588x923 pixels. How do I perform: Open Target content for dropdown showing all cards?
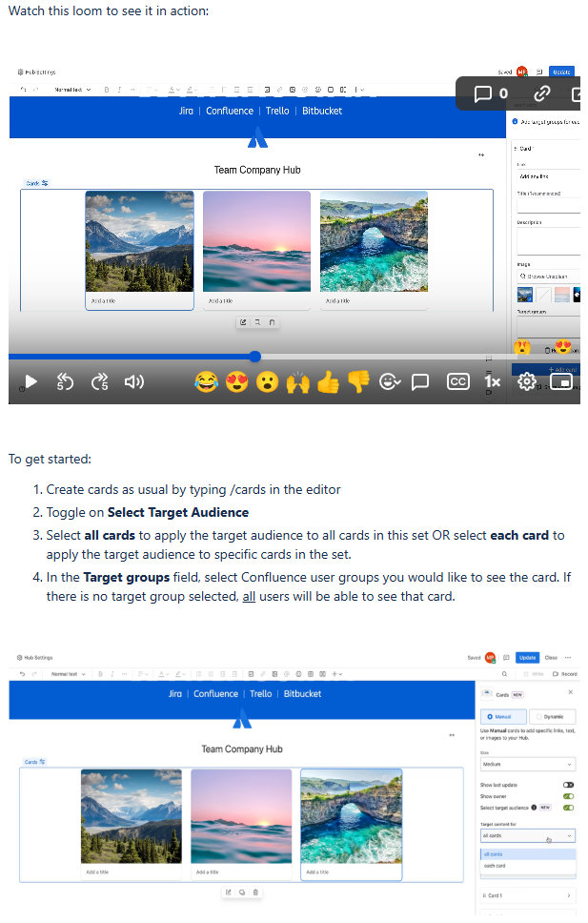click(527, 836)
